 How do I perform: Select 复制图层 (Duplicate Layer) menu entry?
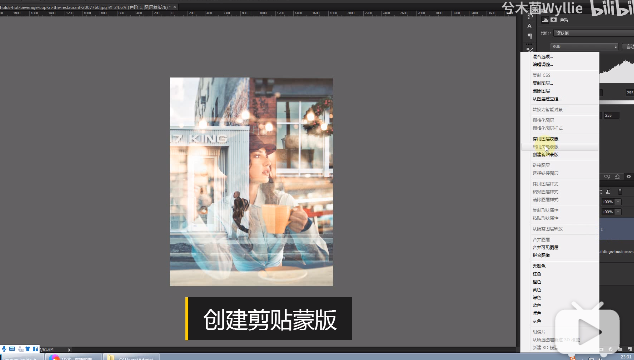point(543,83)
